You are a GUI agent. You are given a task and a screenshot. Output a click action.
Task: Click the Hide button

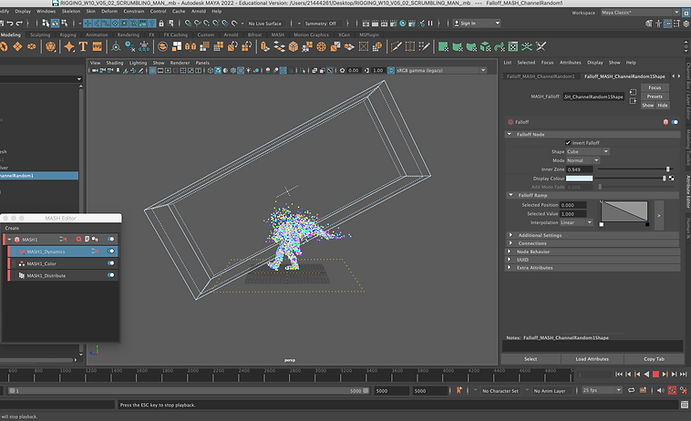click(x=662, y=105)
